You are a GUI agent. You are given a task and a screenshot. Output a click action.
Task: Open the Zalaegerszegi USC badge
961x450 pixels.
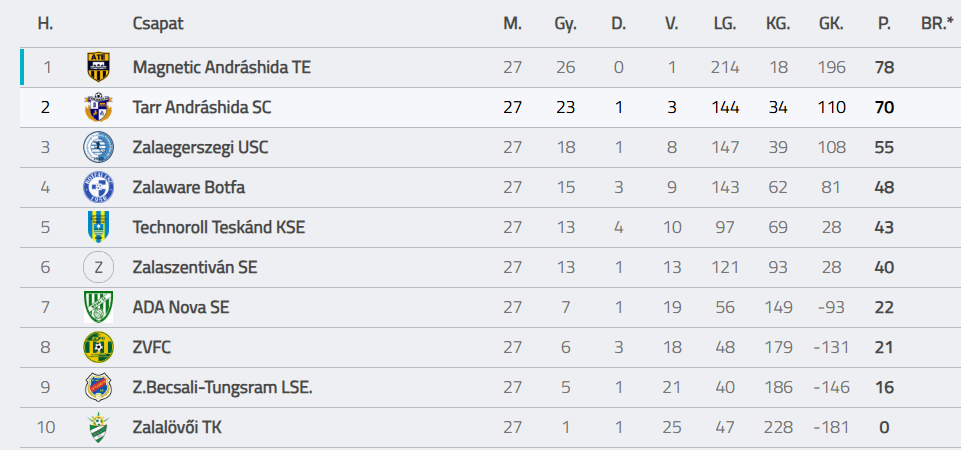click(x=98, y=147)
